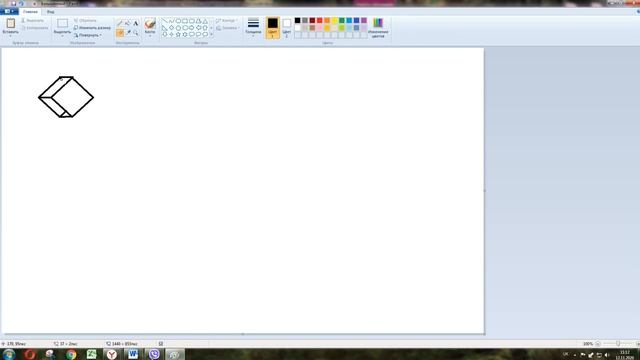Activate the Цвет 1 foreground color box

pos(273,27)
